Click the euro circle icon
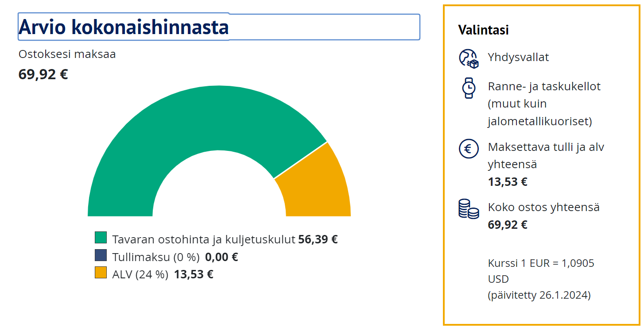This screenshot has height=331, width=644. tap(468, 149)
